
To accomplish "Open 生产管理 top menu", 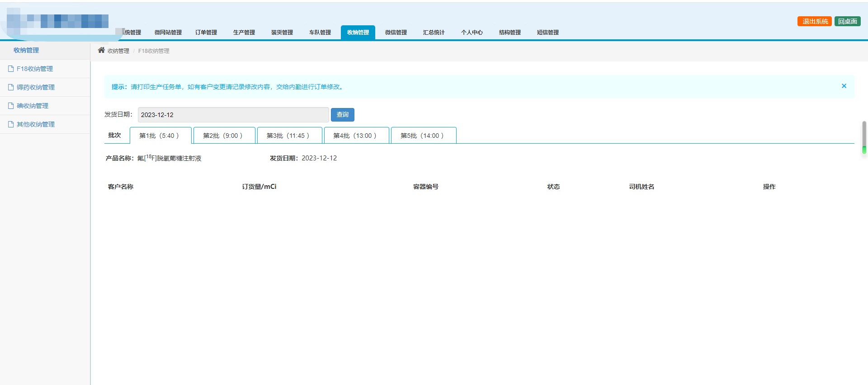I will [x=244, y=33].
